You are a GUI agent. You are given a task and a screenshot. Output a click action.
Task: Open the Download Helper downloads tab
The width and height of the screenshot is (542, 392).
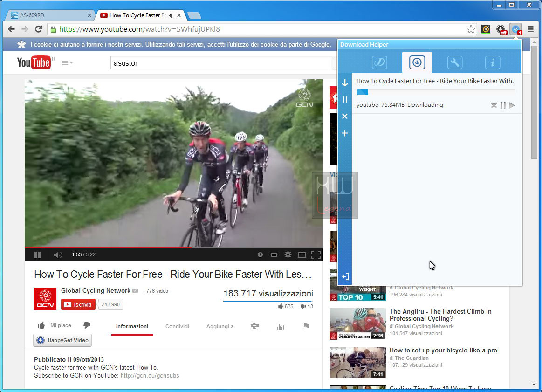pyautogui.click(x=417, y=62)
